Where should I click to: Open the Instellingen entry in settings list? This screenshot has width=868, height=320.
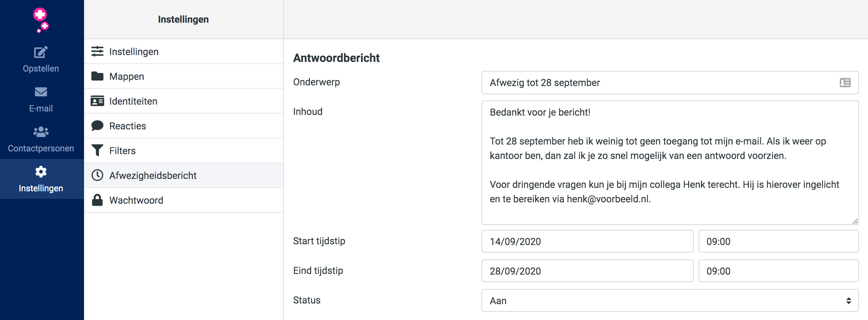coord(184,51)
